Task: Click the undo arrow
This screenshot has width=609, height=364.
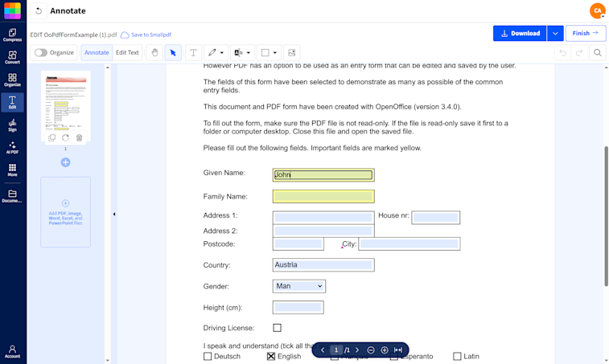Action: click(563, 53)
